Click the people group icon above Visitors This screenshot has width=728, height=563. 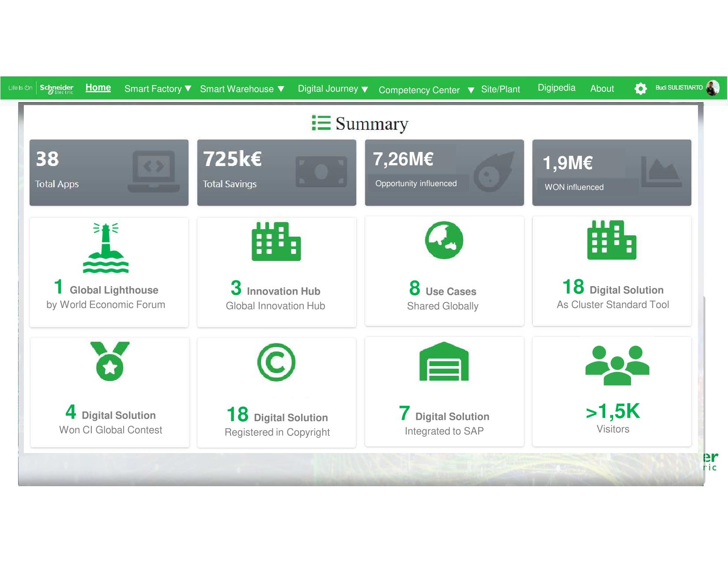click(x=617, y=365)
